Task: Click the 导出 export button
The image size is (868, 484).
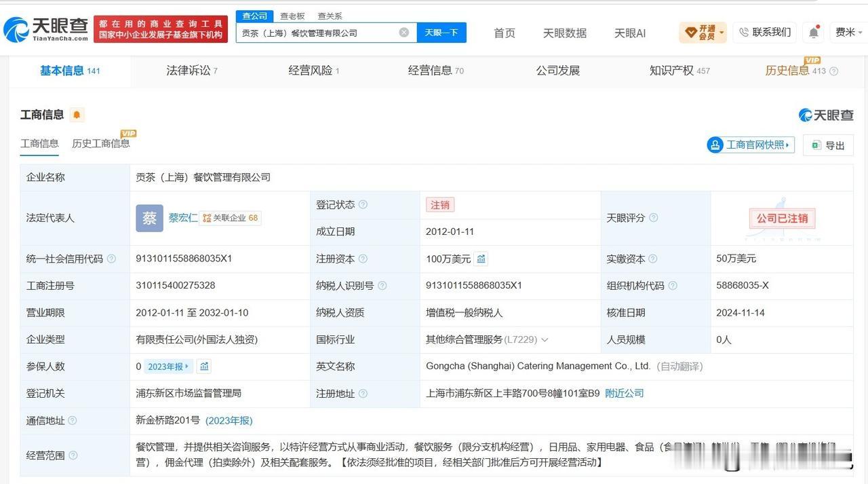Action: point(828,145)
